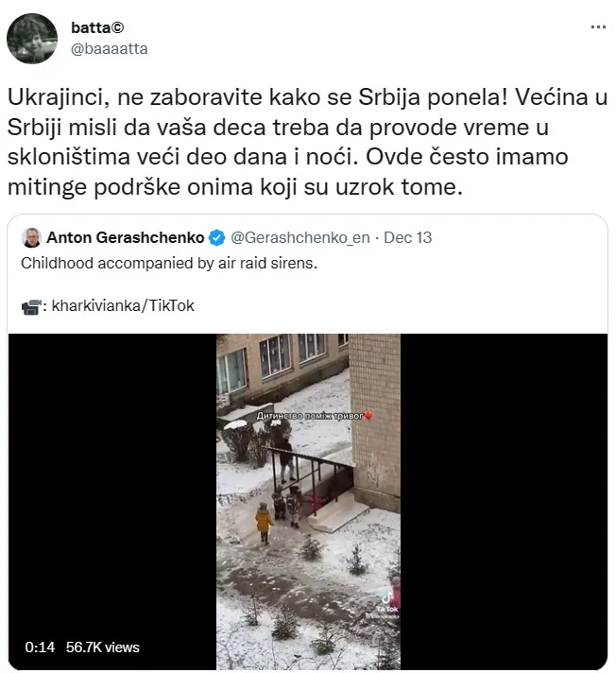Open the @Gerashchenko_en handle
Screen dimensions: 616x673
(x=300, y=237)
